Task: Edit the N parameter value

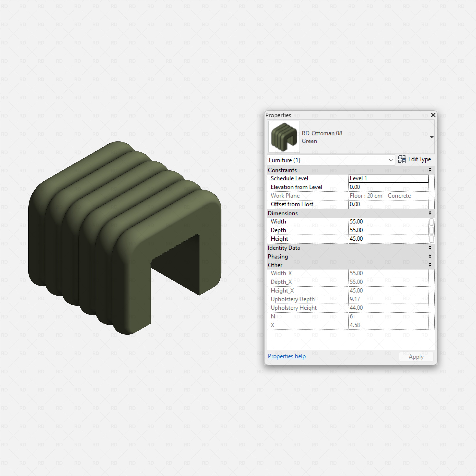Action: [x=388, y=316]
